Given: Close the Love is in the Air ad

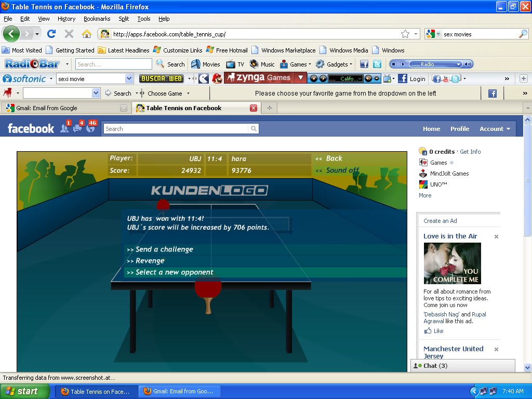Looking at the screenshot, I should tap(496, 236).
